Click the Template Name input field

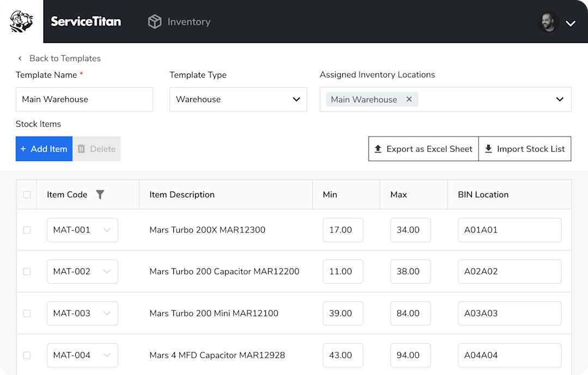(84, 99)
